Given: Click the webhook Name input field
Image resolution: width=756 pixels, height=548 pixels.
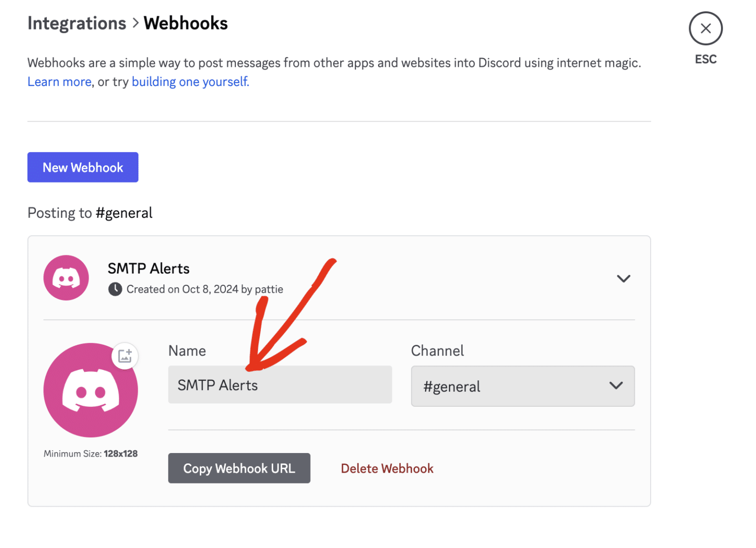Looking at the screenshot, I should (280, 385).
